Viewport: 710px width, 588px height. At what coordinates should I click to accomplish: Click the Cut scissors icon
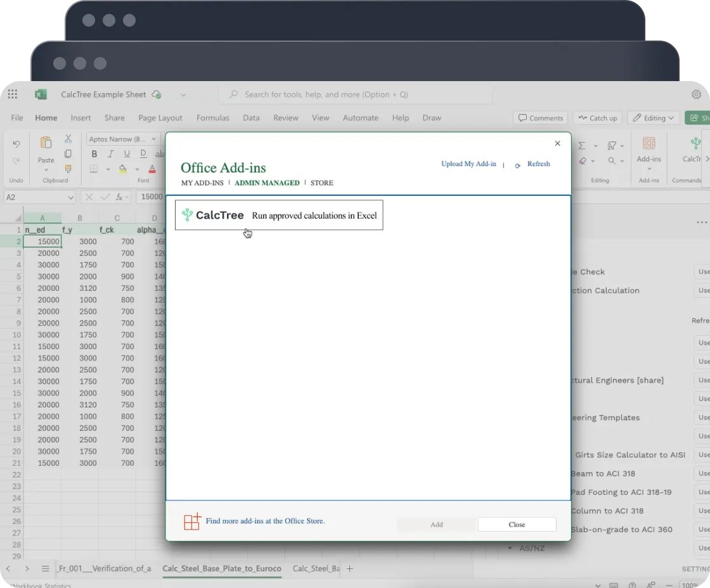(x=68, y=139)
